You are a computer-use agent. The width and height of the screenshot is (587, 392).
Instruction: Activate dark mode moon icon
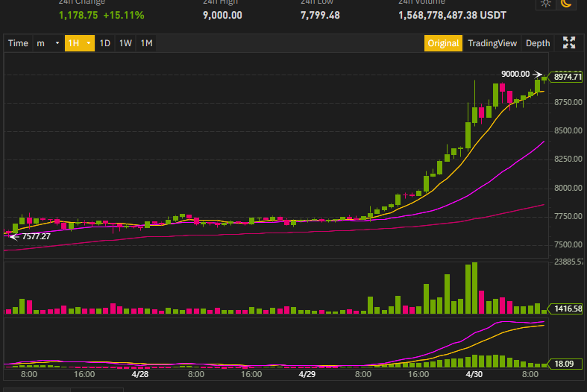coord(566,4)
